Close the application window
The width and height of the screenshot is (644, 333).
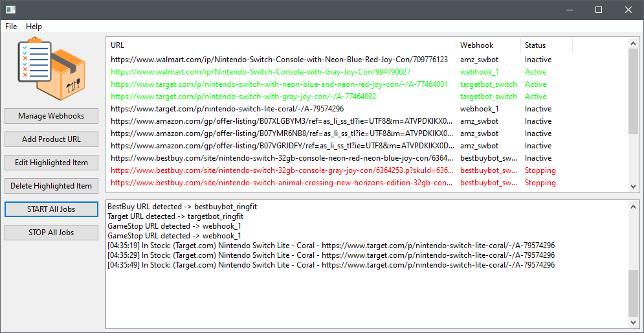click(x=628, y=10)
